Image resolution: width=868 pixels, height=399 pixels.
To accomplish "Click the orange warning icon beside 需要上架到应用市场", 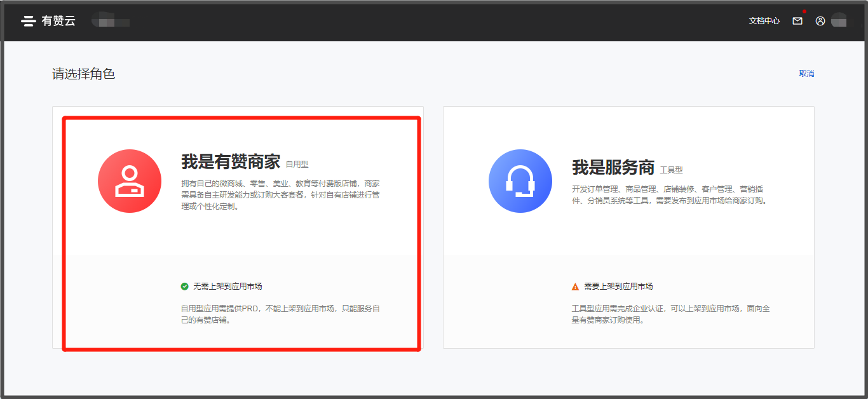I will 576,287.
